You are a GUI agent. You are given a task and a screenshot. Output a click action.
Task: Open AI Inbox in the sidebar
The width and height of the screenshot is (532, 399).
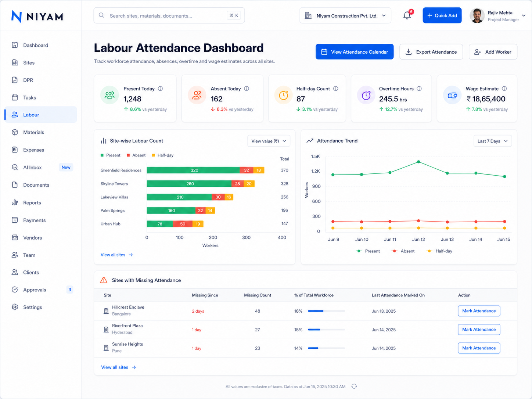[x=40, y=167]
